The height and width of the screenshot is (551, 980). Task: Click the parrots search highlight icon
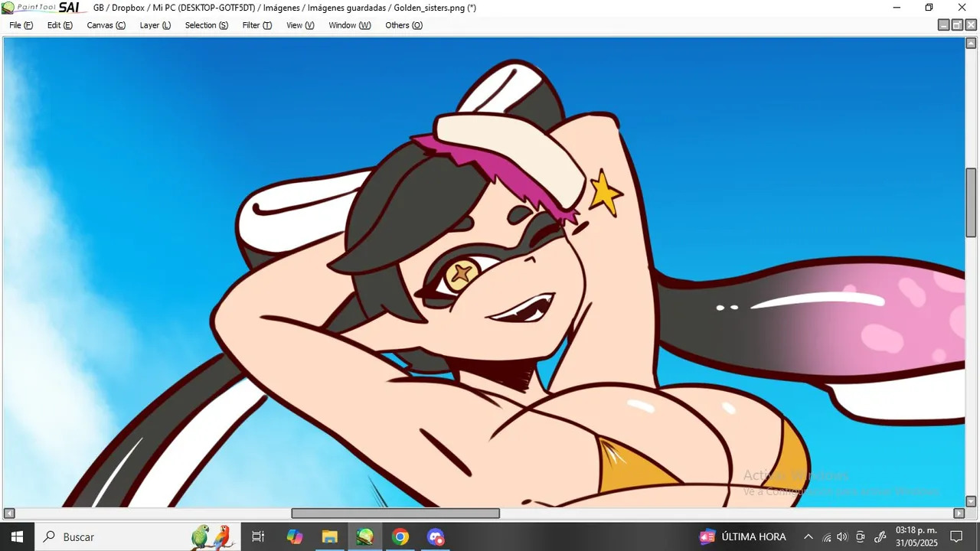click(x=213, y=536)
